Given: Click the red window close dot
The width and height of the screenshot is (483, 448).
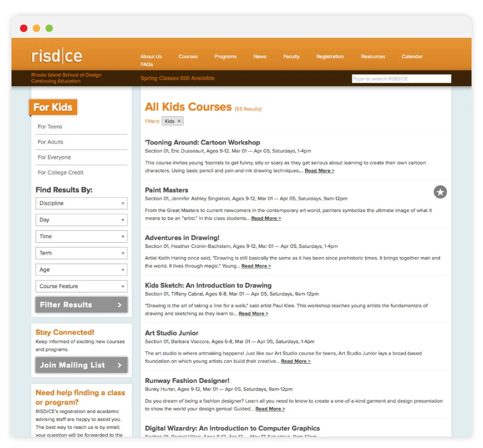Looking at the screenshot, I should [24, 28].
